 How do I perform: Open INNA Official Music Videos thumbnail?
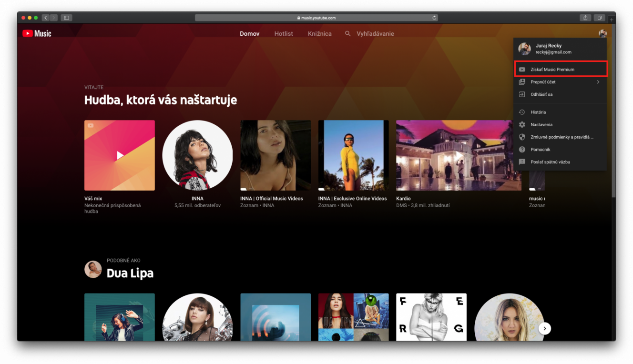(276, 155)
